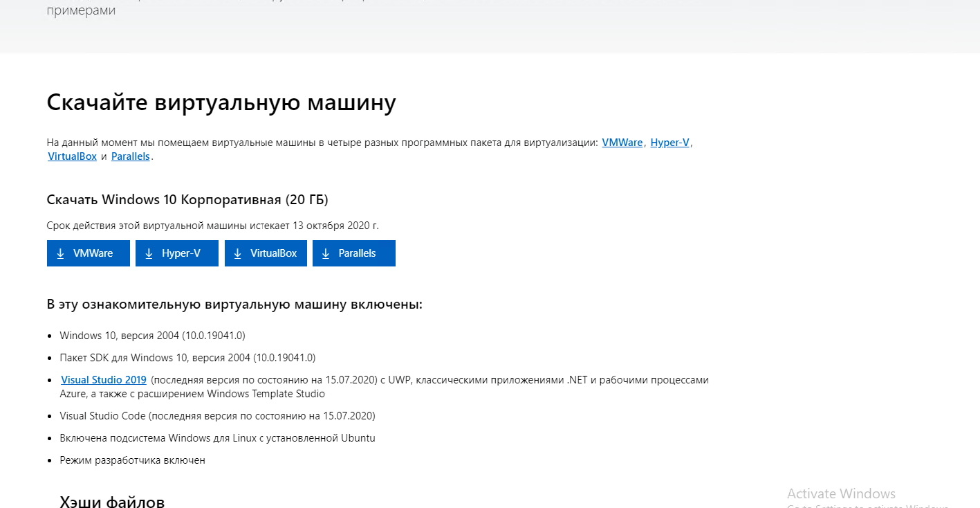Download the VMWare virtual machine
This screenshot has width=980, height=508.
click(89, 253)
